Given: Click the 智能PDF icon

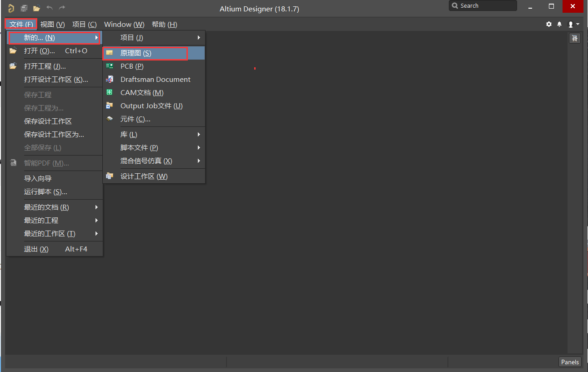Looking at the screenshot, I should (x=13, y=163).
